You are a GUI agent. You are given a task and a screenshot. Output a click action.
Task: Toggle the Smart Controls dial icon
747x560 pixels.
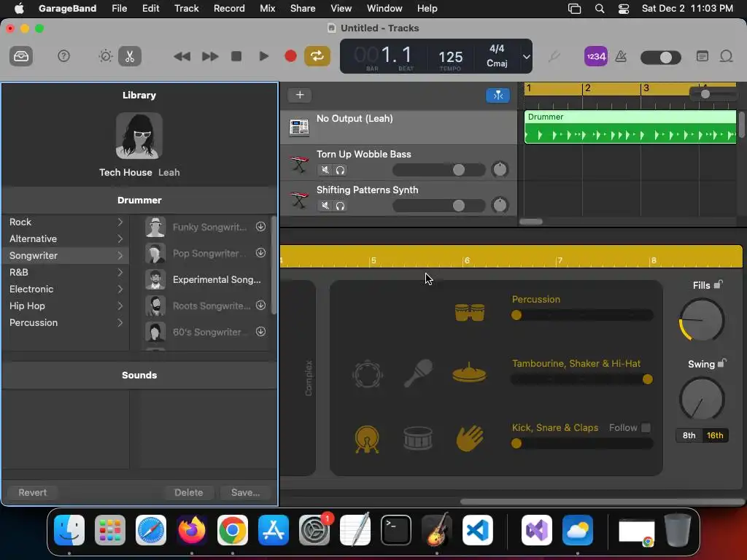pyautogui.click(x=105, y=56)
